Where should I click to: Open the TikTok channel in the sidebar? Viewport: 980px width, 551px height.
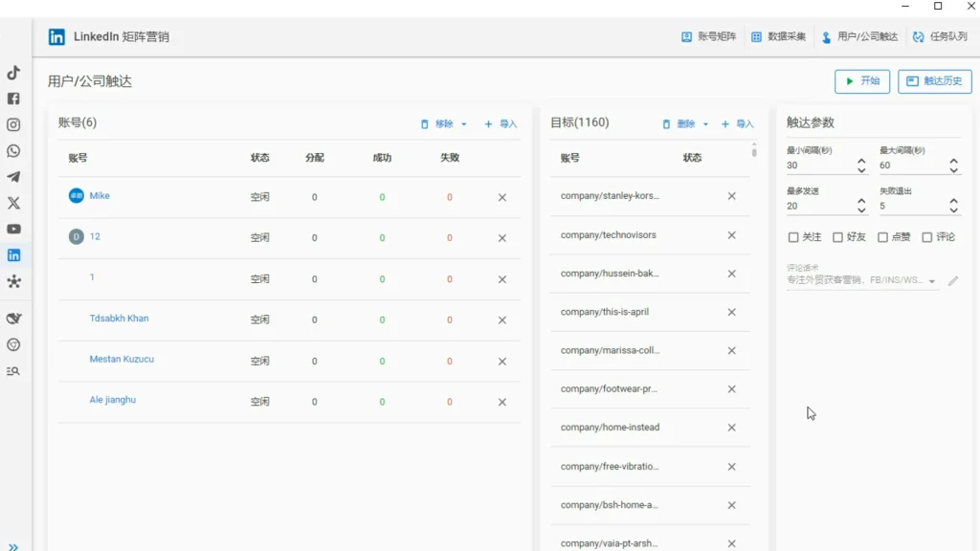pyautogui.click(x=13, y=72)
